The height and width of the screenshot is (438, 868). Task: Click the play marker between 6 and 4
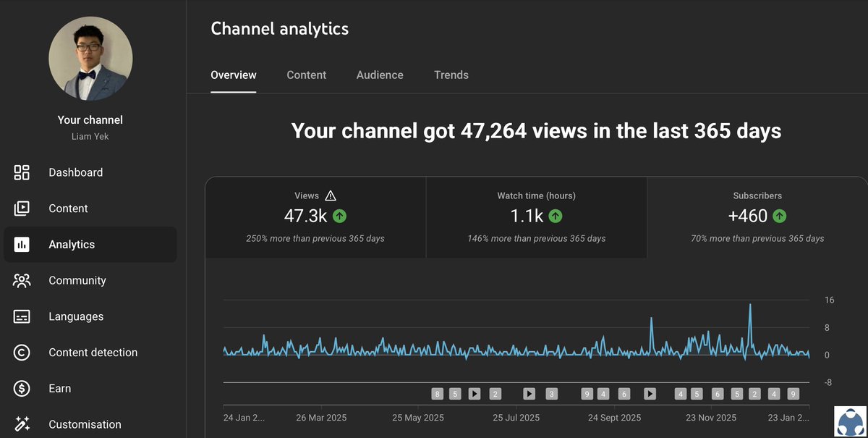click(x=650, y=394)
